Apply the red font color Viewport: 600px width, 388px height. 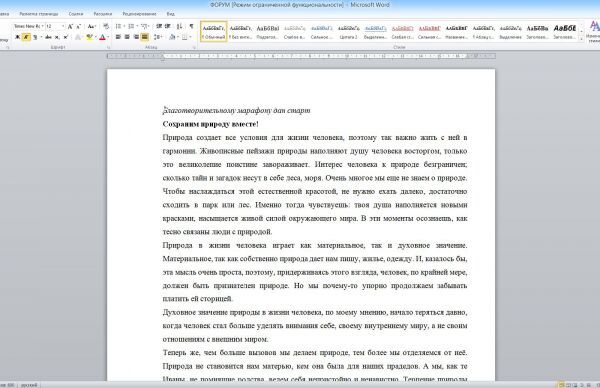click(x=102, y=37)
